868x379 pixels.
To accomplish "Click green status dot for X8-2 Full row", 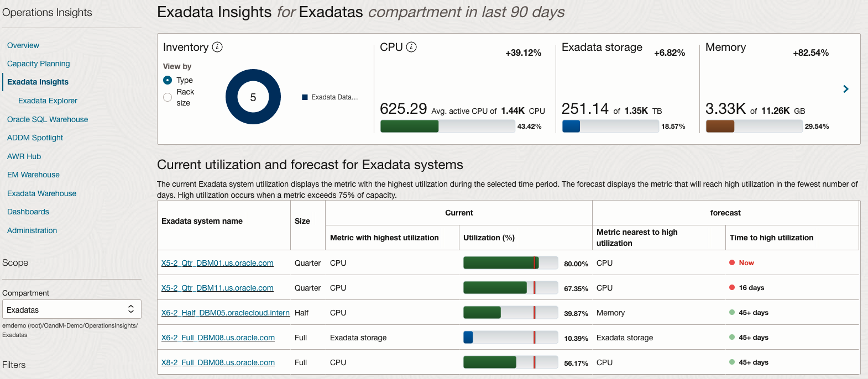I will [x=732, y=362].
